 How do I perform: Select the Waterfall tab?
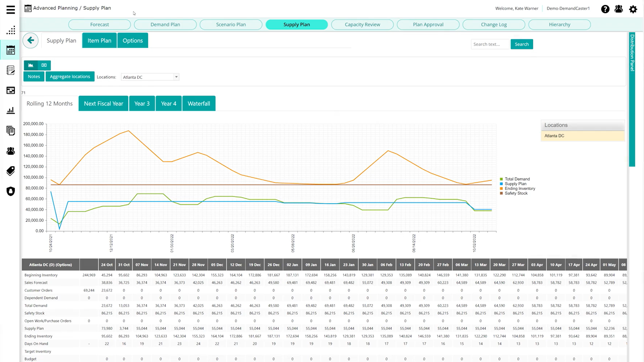point(199,103)
